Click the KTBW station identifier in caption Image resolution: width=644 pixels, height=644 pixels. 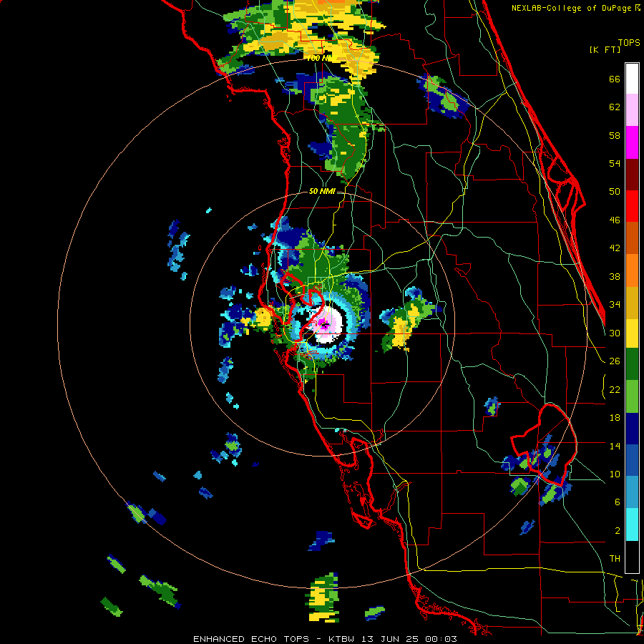[341, 639]
